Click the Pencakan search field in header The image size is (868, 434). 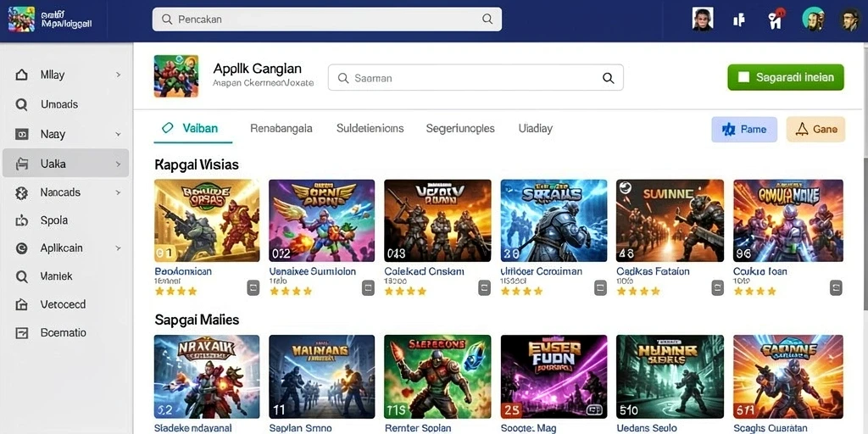(326, 19)
